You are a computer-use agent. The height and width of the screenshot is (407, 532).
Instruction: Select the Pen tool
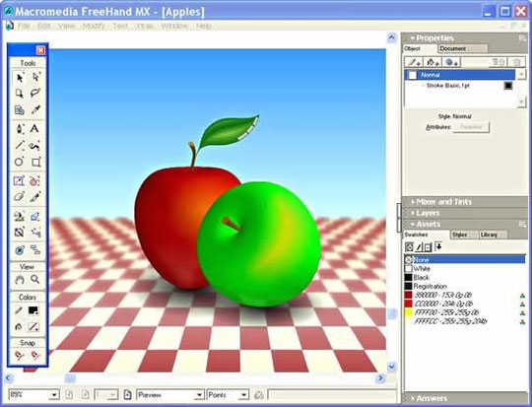click(x=20, y=129)
